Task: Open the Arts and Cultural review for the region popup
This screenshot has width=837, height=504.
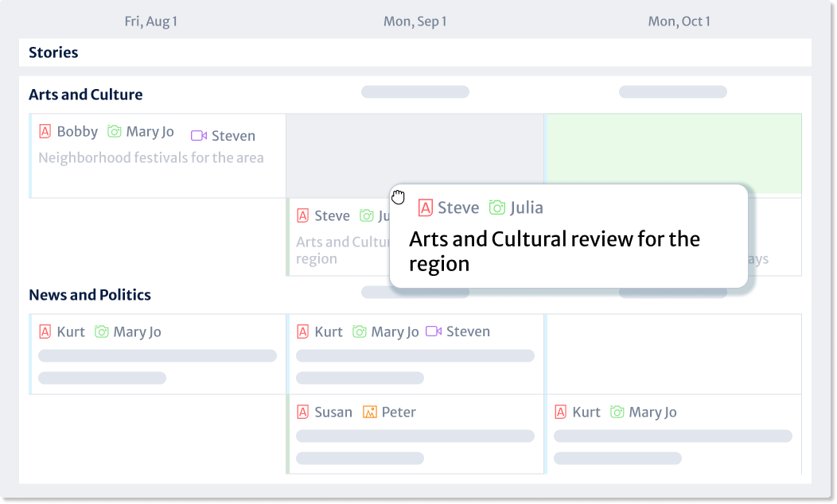Action: pyautogui.click(x=553, y=250)
